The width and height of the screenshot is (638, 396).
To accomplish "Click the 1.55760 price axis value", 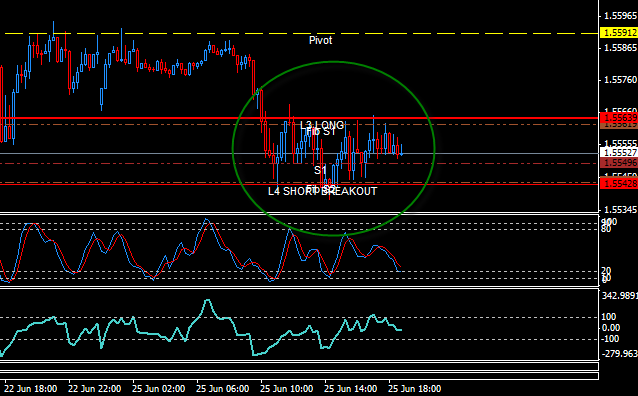I will pyautogui.click(x=621, y=80).
